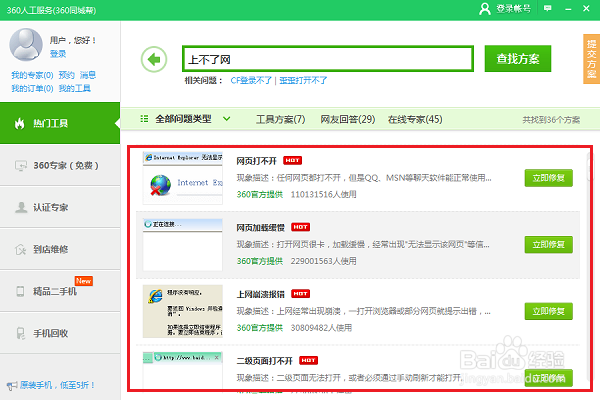This screenshot has height=400, width=600.
Task: Switch to 网友回答(29) tab
Action: (x=347, y=119)
